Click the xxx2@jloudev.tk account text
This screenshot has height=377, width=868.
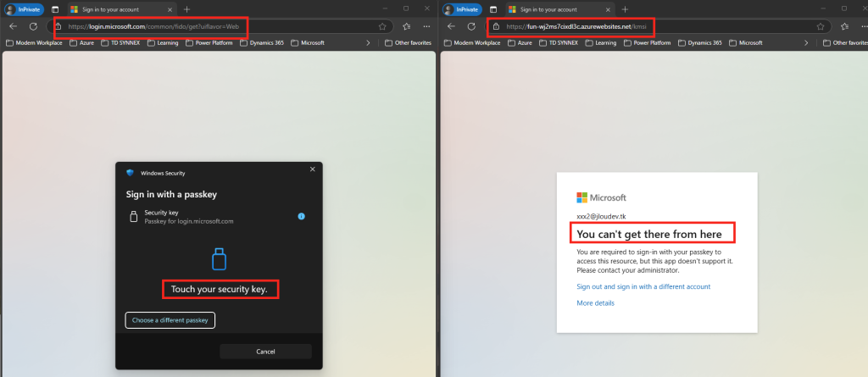click(601, 216)
